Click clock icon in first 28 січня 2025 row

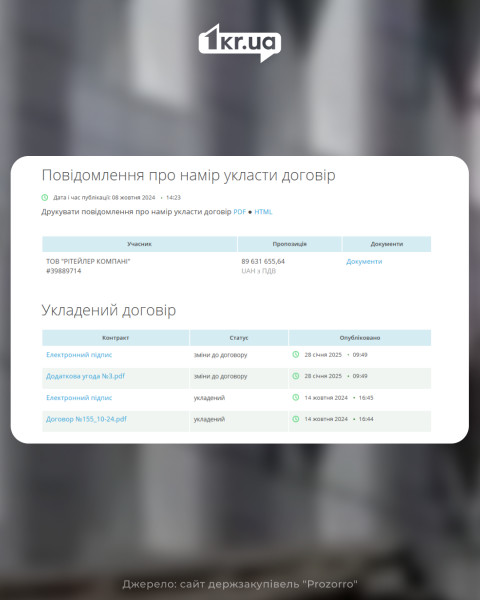pos(296,355)
